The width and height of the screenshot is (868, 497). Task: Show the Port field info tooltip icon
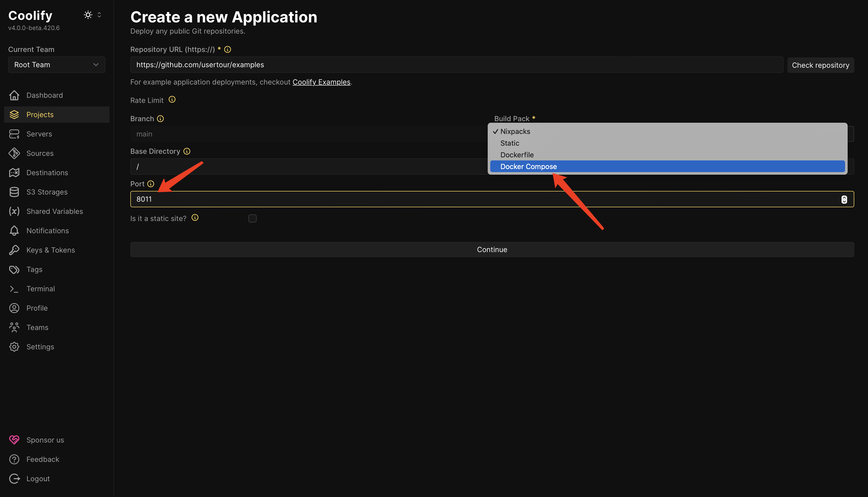pos(150,184)
